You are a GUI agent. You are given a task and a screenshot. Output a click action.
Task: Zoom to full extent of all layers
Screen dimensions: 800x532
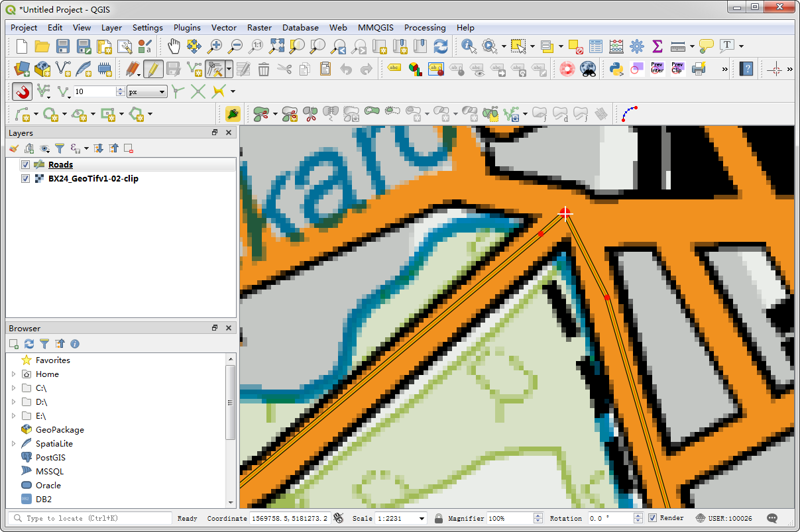click(x=276, y=46)
